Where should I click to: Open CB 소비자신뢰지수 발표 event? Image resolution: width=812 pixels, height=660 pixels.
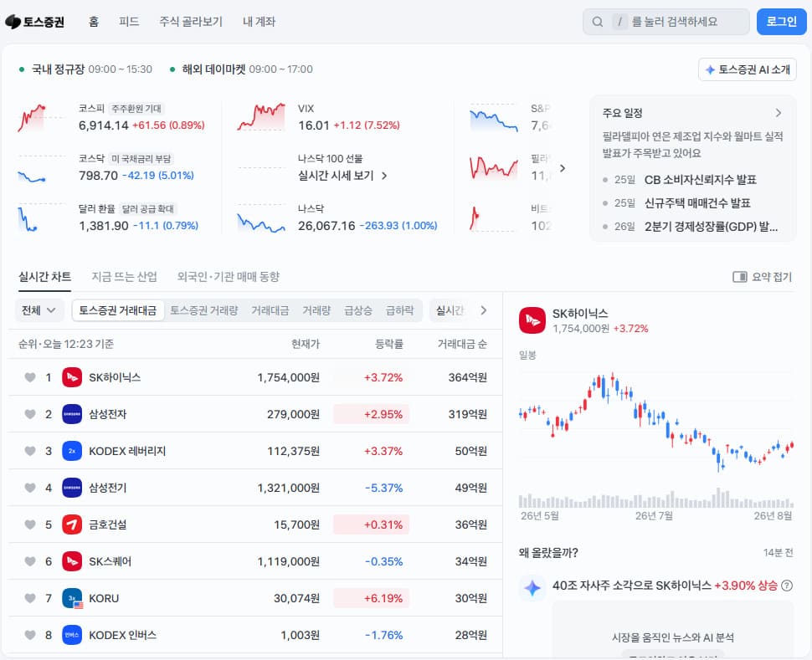click(x=700, y=180)
